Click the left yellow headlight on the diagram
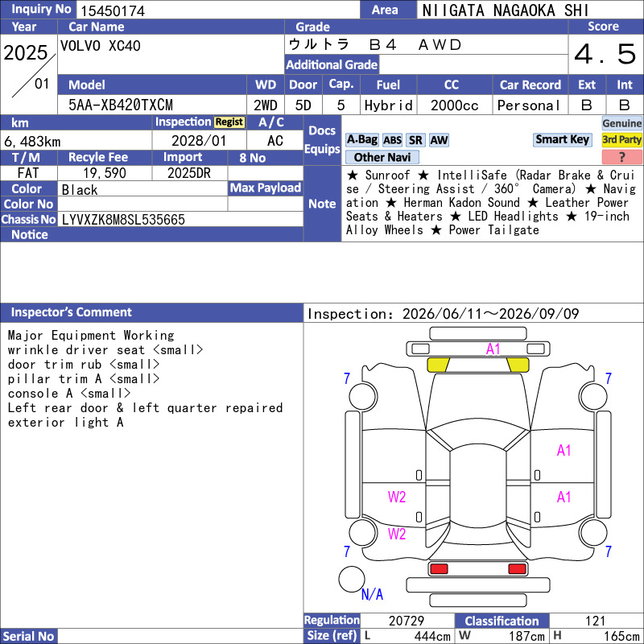This screenshot has width=644, height=644. tap(438, 365)
